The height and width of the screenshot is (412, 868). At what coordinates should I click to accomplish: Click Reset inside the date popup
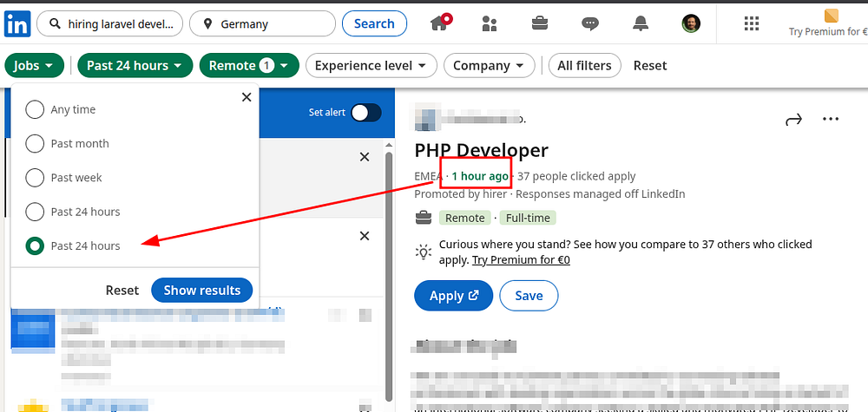click(x=122, y=291)
